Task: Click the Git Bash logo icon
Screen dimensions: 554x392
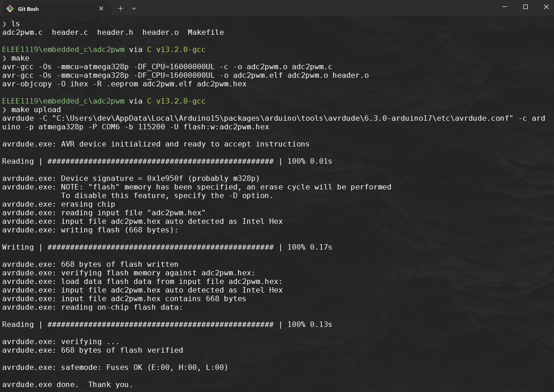Action: pyautogui.click(x=10, y=9)
